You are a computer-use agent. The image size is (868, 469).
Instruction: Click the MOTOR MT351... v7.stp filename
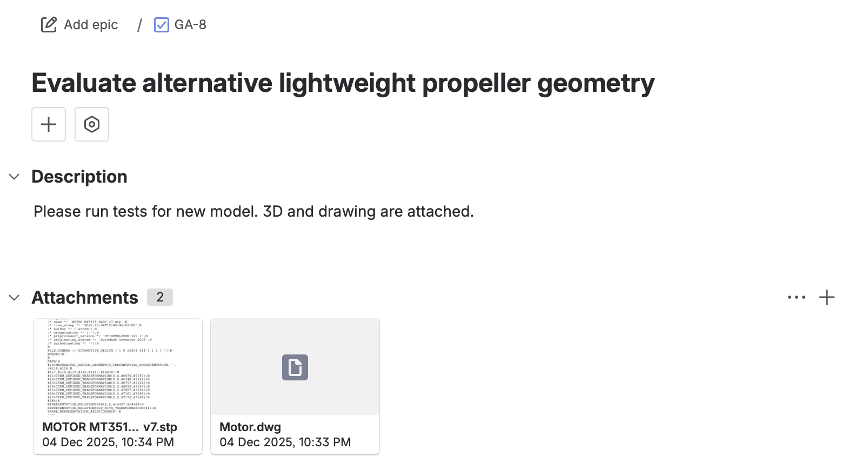[110, 427]
